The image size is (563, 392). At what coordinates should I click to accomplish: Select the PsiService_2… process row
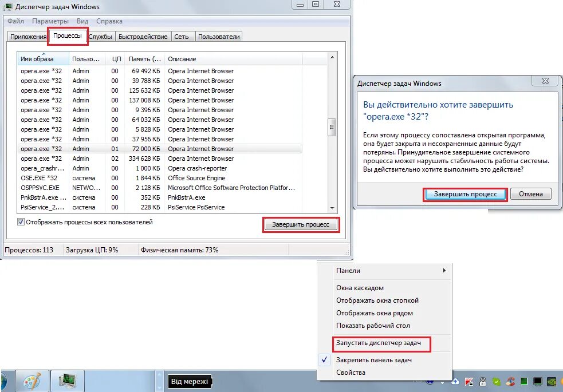160,207
